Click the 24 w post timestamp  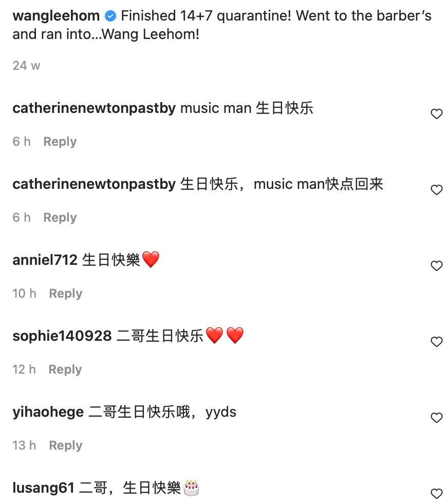(26, 66)
